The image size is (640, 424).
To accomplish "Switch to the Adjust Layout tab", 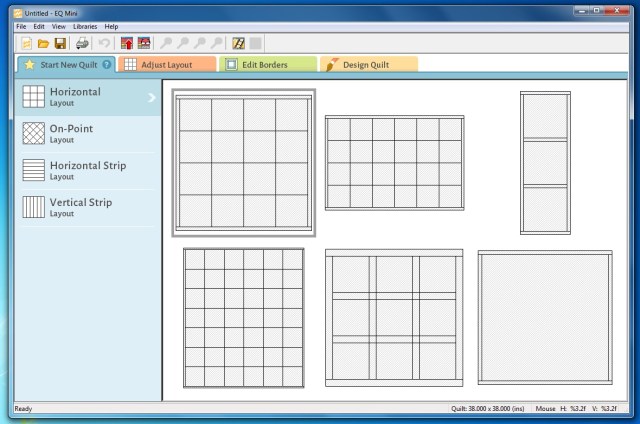I will [167, 64].
